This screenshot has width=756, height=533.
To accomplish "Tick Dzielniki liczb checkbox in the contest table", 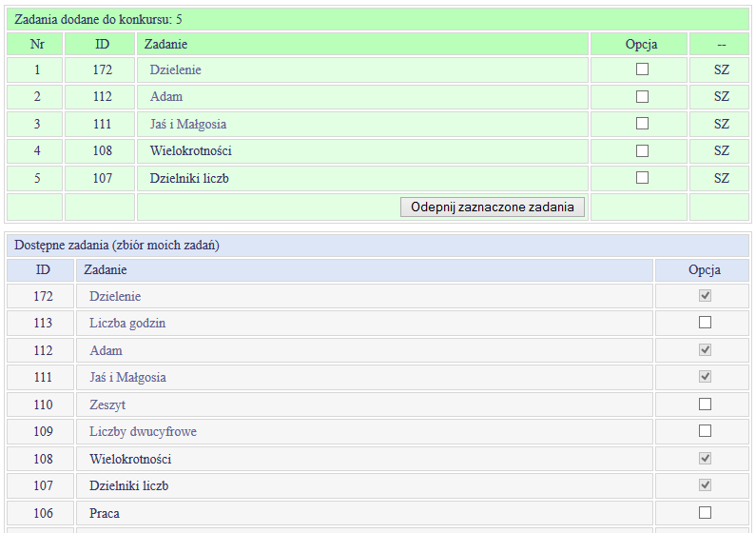I will 642,178.
